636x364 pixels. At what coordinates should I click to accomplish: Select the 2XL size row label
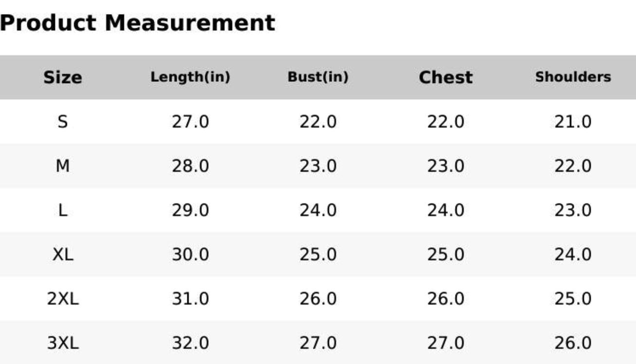[x=63, y=299]
